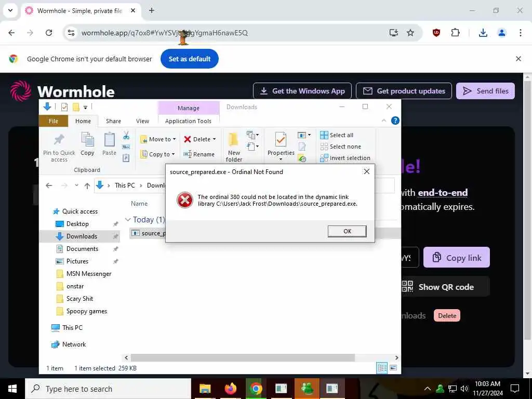Open the New item dropdown icon
Image resolution: width=532 pixels, height=399 pixels.
coord(253,135)
